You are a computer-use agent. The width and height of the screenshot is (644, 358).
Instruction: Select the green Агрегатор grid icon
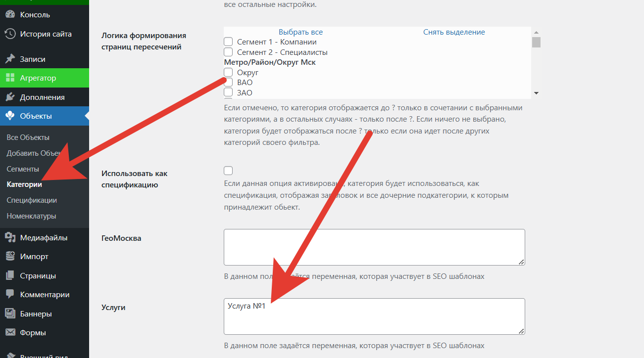tap(10, 78)
